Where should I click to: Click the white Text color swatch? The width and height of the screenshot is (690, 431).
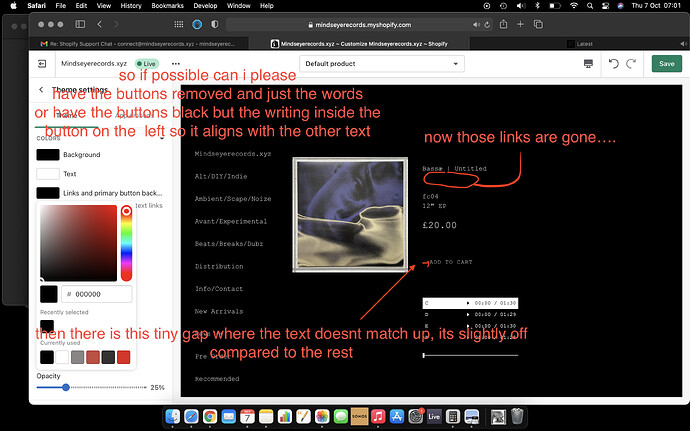click(x=48, y=174)
